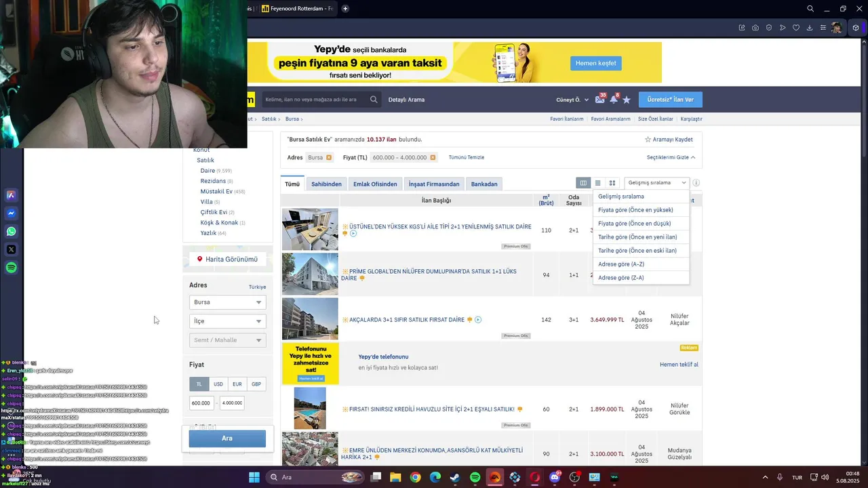Expand the Cüneyt Ö. account menu
The width and height of the screenshot is (868, 488).
point(572,100)
